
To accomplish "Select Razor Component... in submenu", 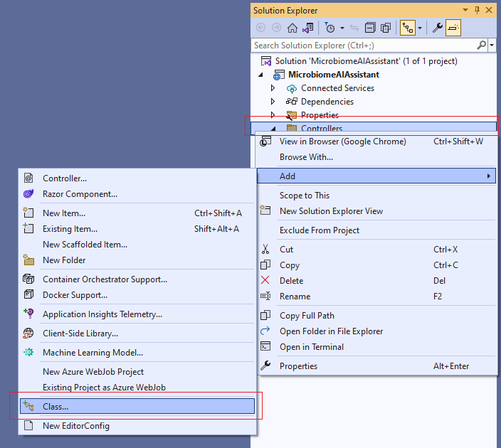I will click(x=137, y=194).
